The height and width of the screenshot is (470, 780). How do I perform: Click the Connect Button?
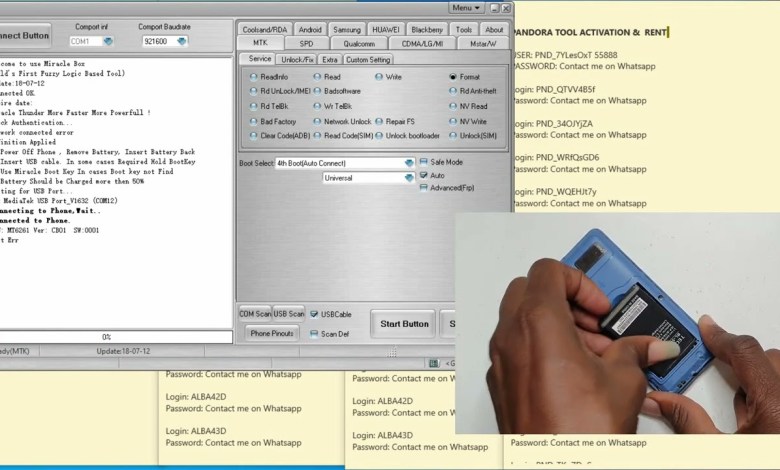(x=25, y=35)
